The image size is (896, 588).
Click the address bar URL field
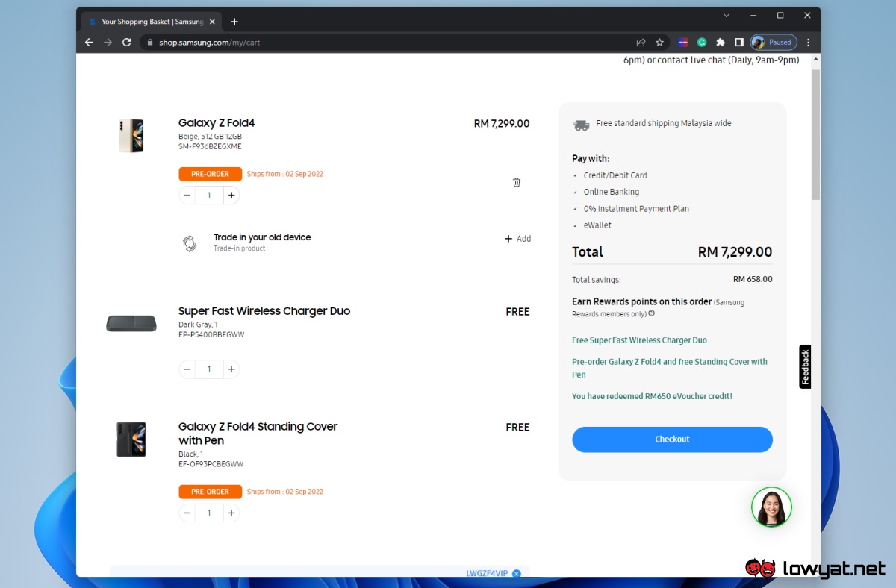click(373, 43)
